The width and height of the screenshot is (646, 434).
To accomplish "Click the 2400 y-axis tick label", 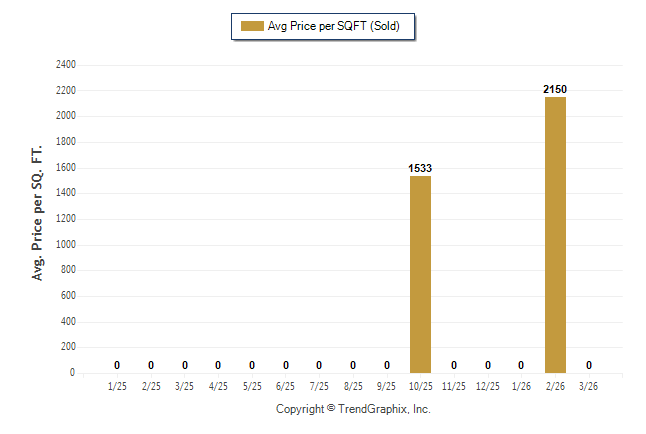I will click(65, 65).
